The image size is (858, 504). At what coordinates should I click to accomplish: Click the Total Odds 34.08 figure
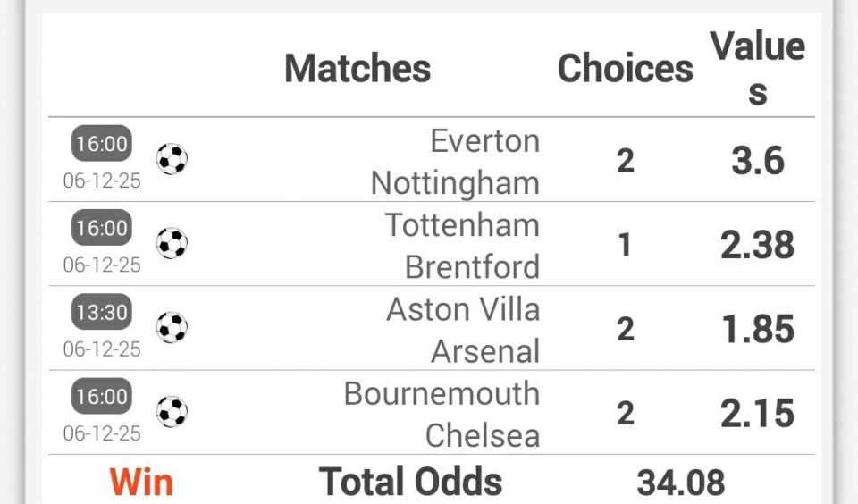tap(681, 483)
